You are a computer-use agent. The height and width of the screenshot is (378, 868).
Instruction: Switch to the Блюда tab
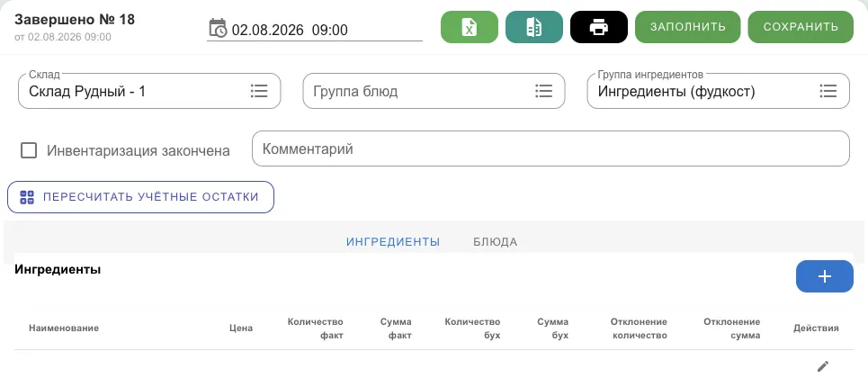(x=496, y=242)
